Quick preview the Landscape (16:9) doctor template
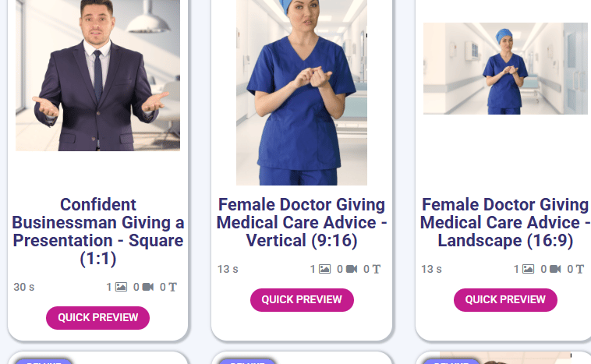This screenshot has width=591, height=364. (505, 300)
